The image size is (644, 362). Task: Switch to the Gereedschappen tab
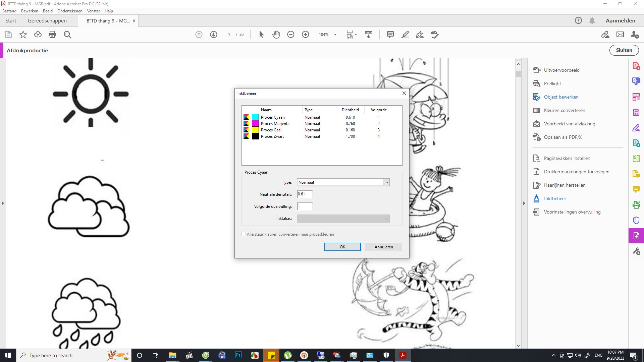coord(47,20)
